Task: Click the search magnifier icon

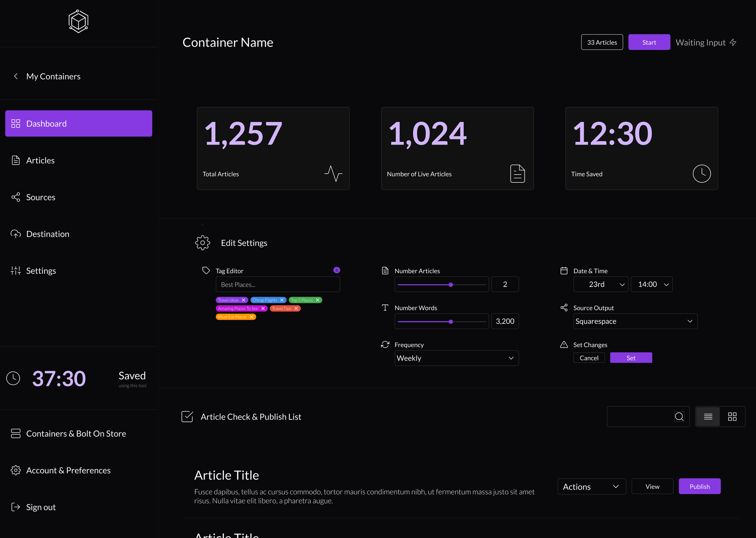Action: click(679, 416)
